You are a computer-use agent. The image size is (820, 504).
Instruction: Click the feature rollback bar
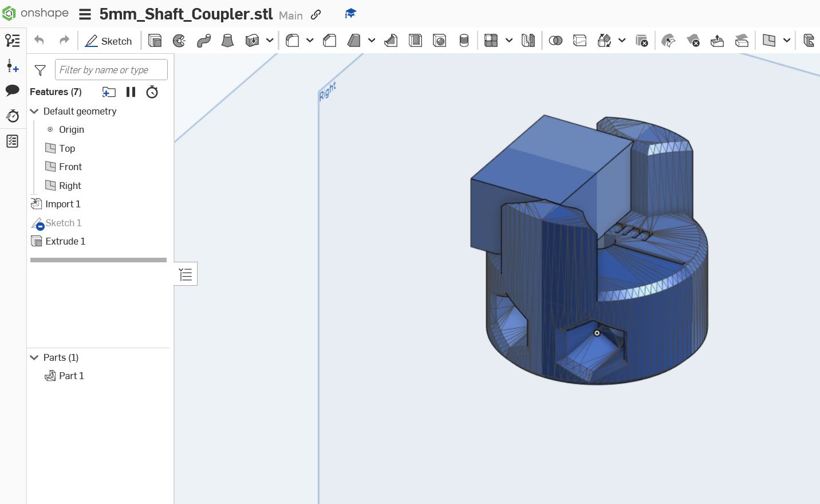(x=98, y=259)
